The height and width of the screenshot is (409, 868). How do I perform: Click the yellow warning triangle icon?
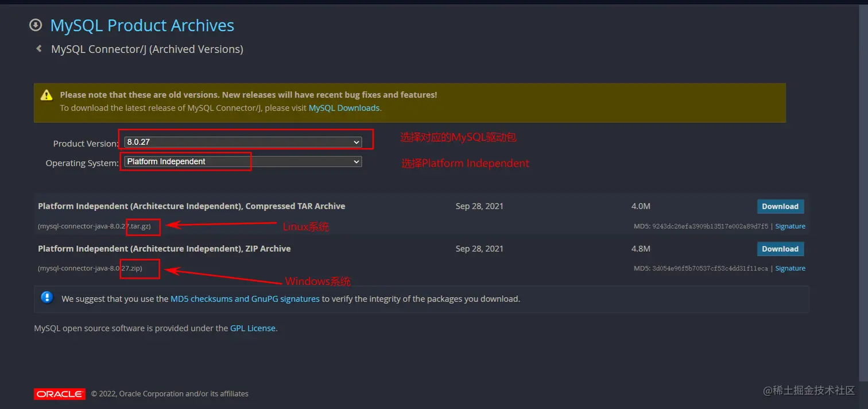[48, 95]
